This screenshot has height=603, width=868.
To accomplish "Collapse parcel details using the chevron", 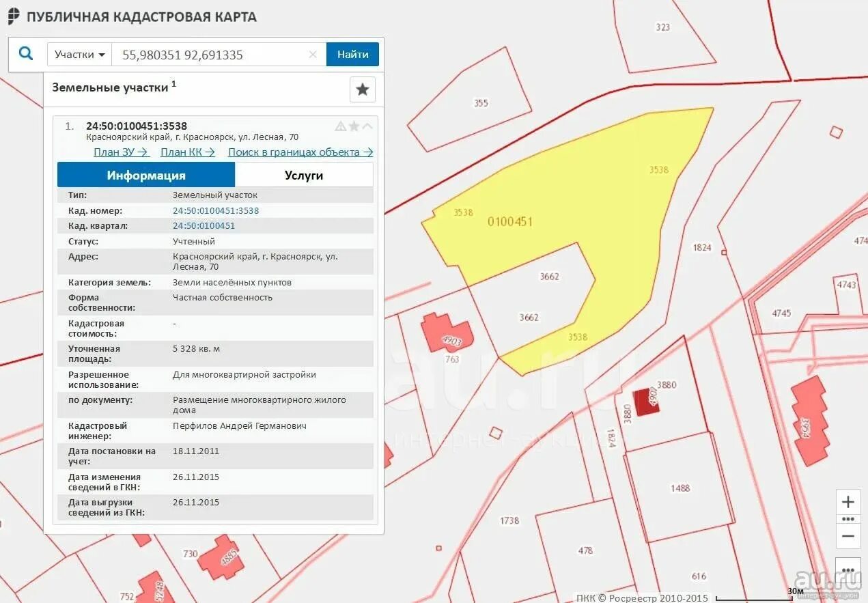I will (x=367, y=126).
